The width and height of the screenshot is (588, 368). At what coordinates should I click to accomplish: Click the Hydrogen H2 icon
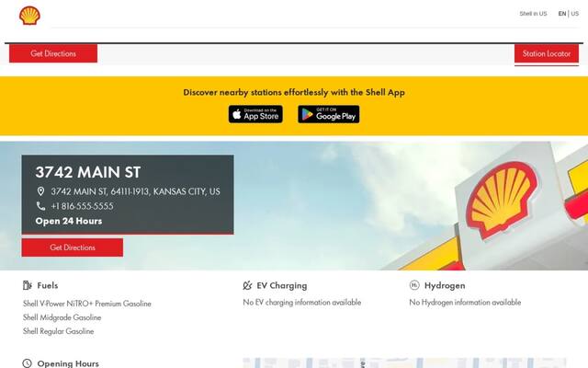point(414,285)
